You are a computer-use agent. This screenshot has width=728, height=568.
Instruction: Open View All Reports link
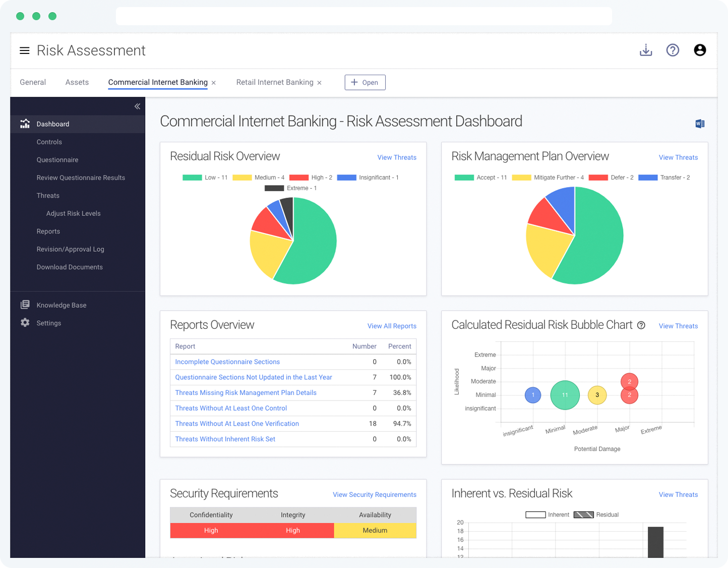click(x=392, y=326)
